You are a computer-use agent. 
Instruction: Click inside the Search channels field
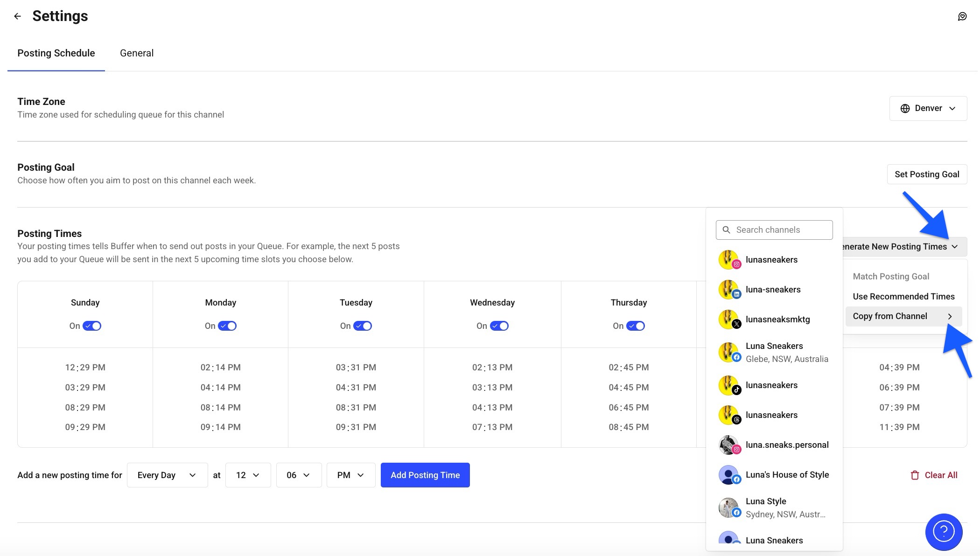[774, 229]
